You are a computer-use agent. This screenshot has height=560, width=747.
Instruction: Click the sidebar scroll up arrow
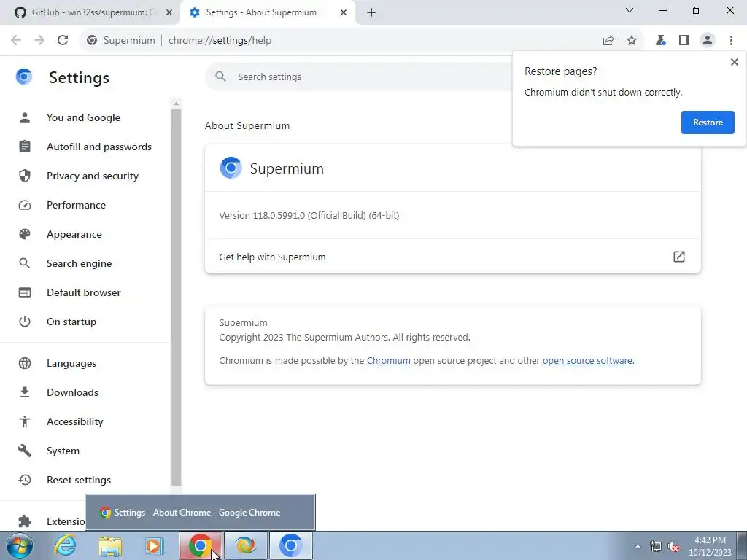pos(176,104)
